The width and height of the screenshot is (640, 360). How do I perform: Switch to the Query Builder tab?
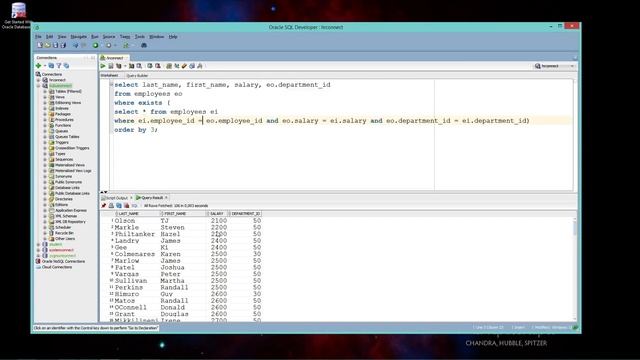click(x=138, y=76)
